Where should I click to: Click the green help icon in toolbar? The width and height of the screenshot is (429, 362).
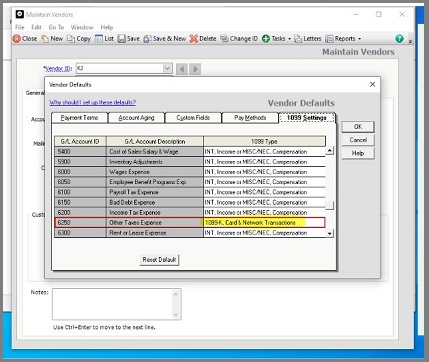[x=399, y=39]
